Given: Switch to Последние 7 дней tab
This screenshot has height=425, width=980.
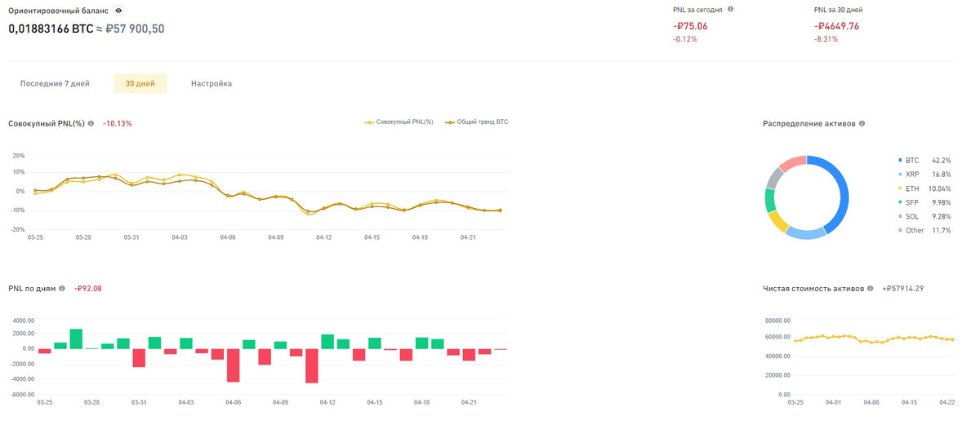Looking at the screenshot, I should coord(55,83).
